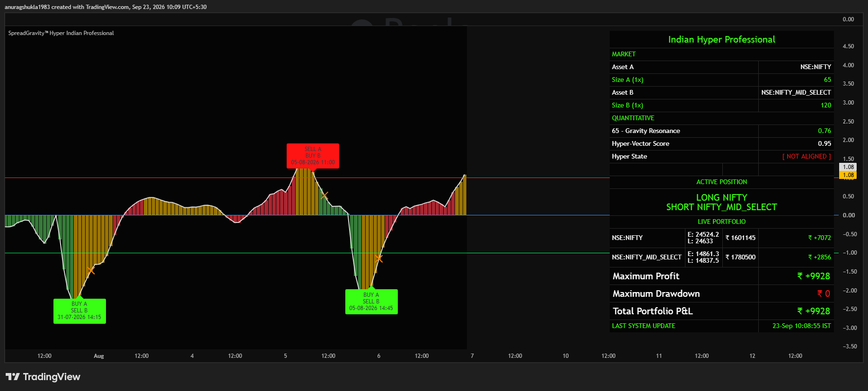Click the Size A value 65
868x391 pixels.
(827, 80)
